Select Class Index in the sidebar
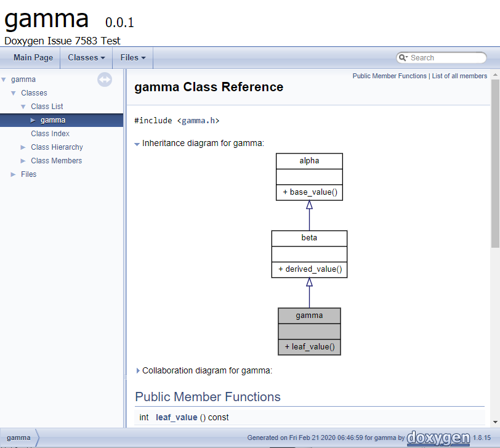 click(x=50, y=134)
